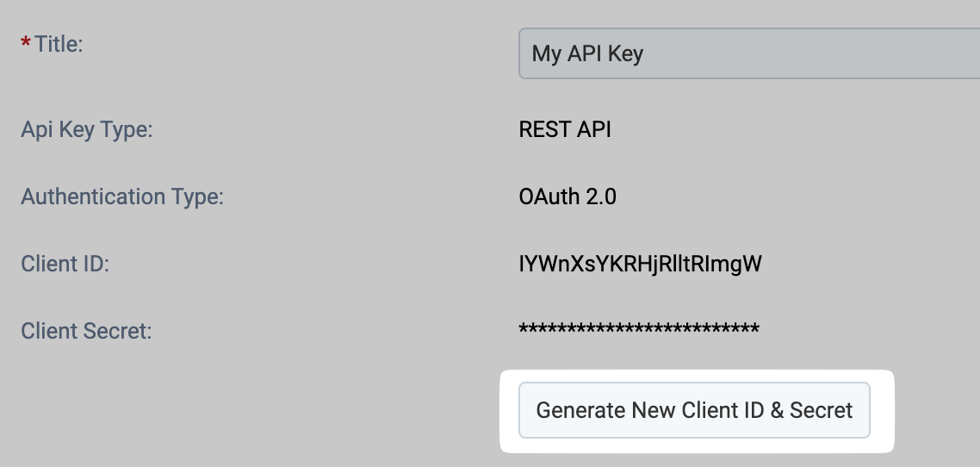Viewport: 980px width, 467px height.
Task: Click the empty right part of Title field
Action: [812, 53]
